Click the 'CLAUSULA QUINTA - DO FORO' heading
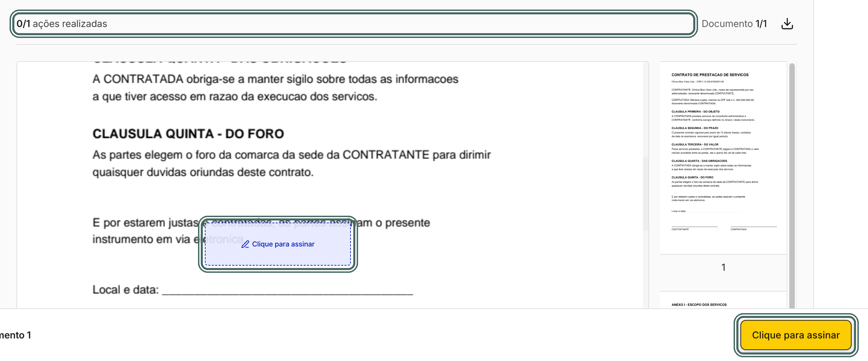Image resolution: width=868 pixels, height=361 pixels. pyautogui.click(x=188, y=134)
